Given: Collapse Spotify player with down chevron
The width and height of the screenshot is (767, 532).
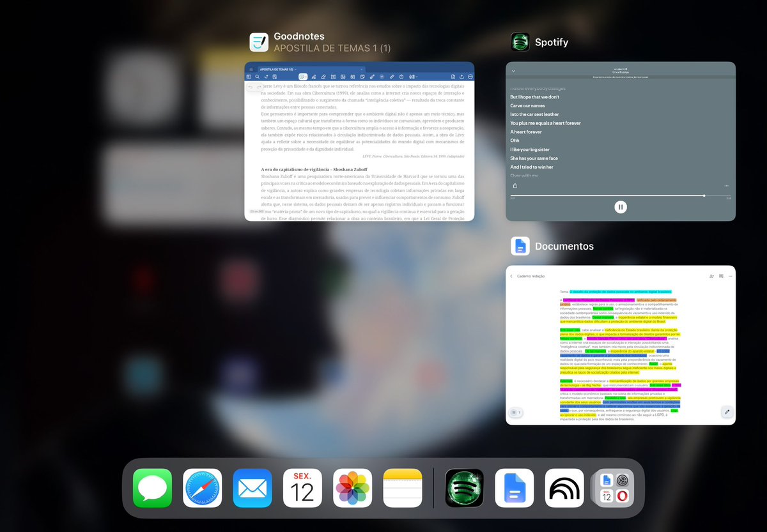Looking at the screenshot, I should pyautogui.click(x=513, y=71).
